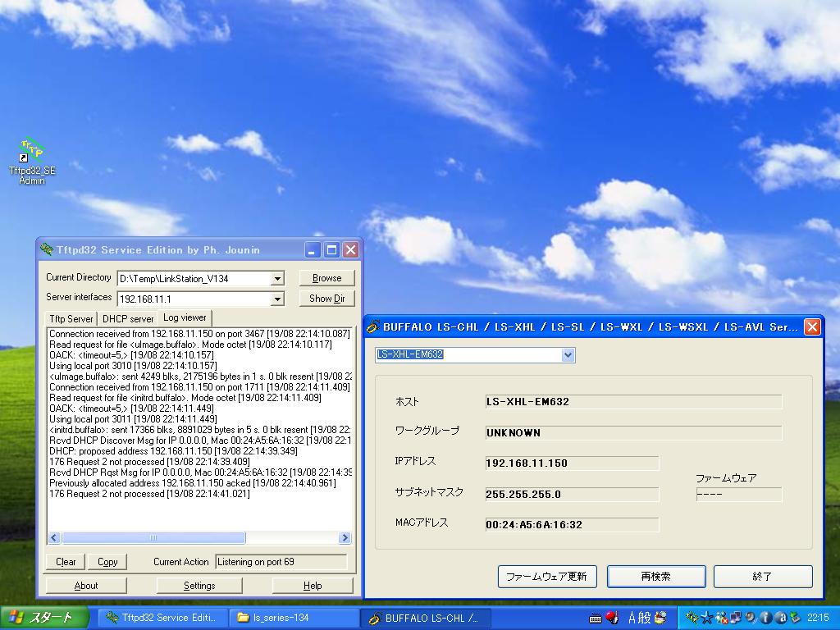Image resolution: width=840 pixels, height=630 pixels.
Task: Click the log scrollbar left arrow
Action: 54,538
